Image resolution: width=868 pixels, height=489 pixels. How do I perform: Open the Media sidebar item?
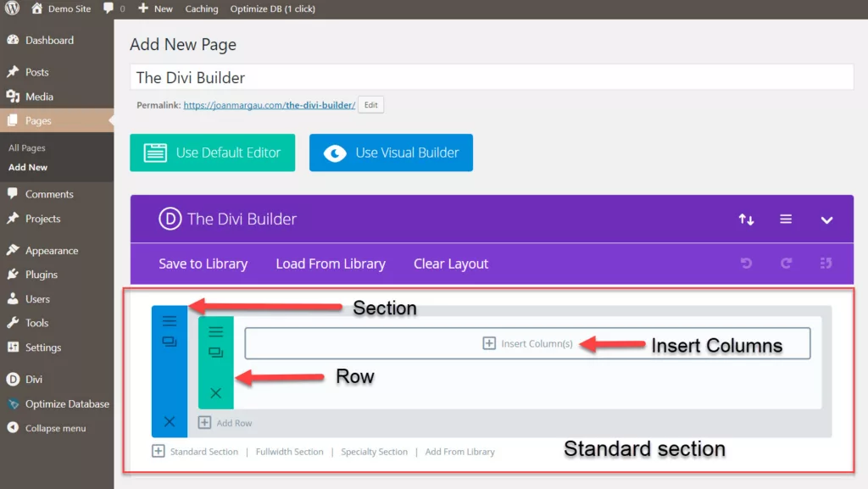coord(39,97)
